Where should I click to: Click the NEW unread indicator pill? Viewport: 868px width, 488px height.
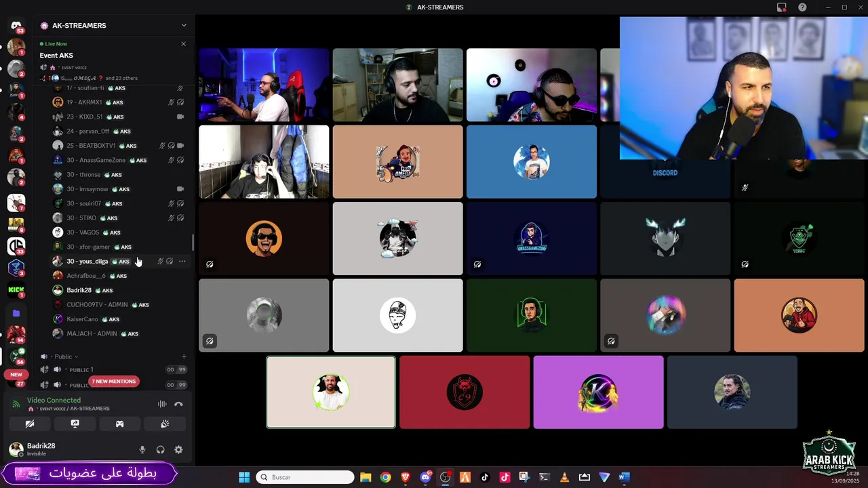16,374
